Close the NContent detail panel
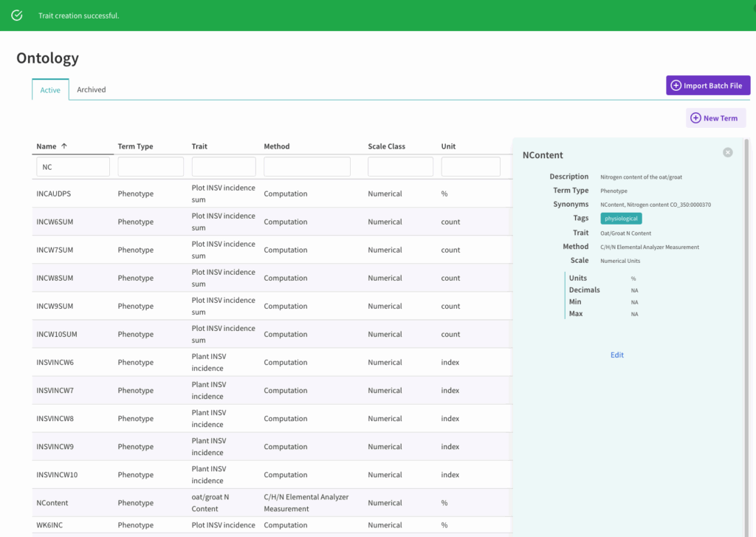The height and width of the screenshot is (537, 756). pyautogui.click(x=727, y=152)
